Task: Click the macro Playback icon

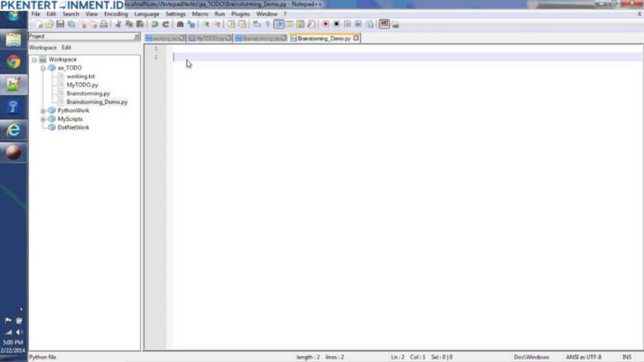Action: click(347, 24)
